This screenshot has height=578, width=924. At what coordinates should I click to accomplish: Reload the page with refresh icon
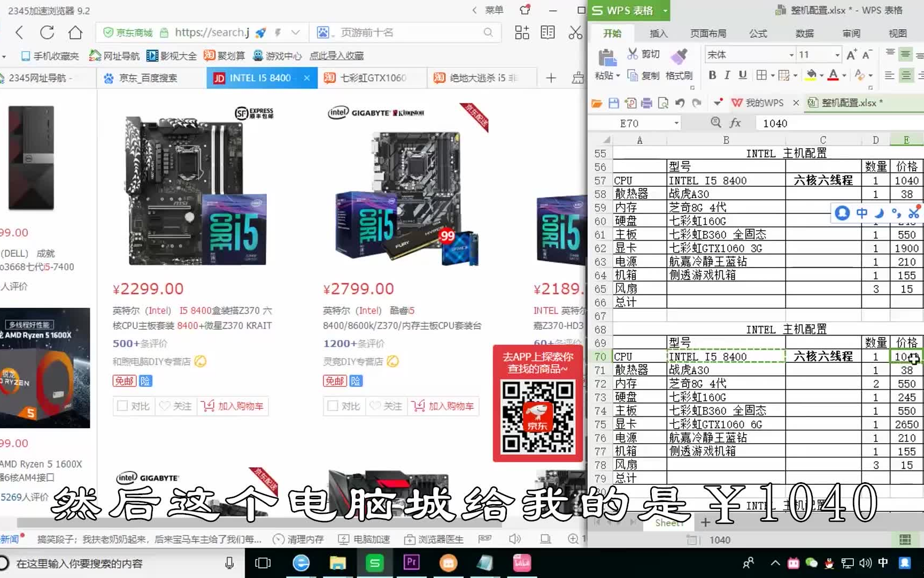[47, 33]
